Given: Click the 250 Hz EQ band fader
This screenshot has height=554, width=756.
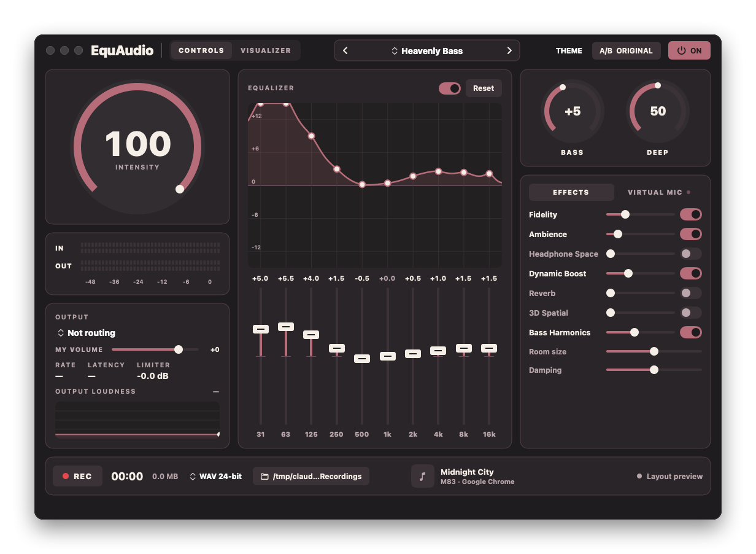Looking at the screenshot, I should 337,348.
